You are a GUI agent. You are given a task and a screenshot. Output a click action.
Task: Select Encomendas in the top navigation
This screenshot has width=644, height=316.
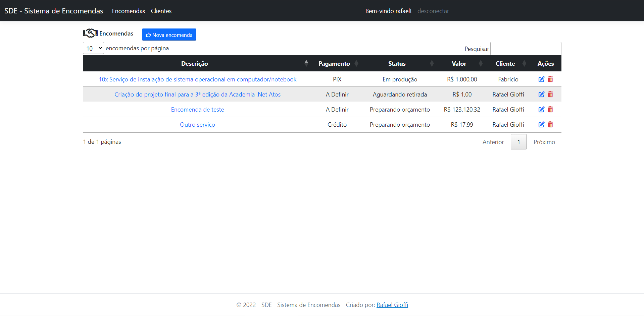[x=129, y=11]
